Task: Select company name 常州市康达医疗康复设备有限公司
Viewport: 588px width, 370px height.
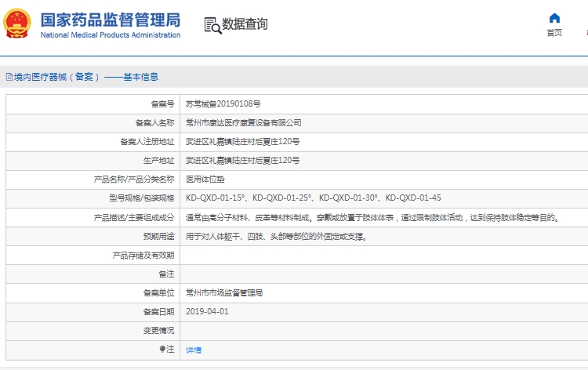Action: coord(244,122)
